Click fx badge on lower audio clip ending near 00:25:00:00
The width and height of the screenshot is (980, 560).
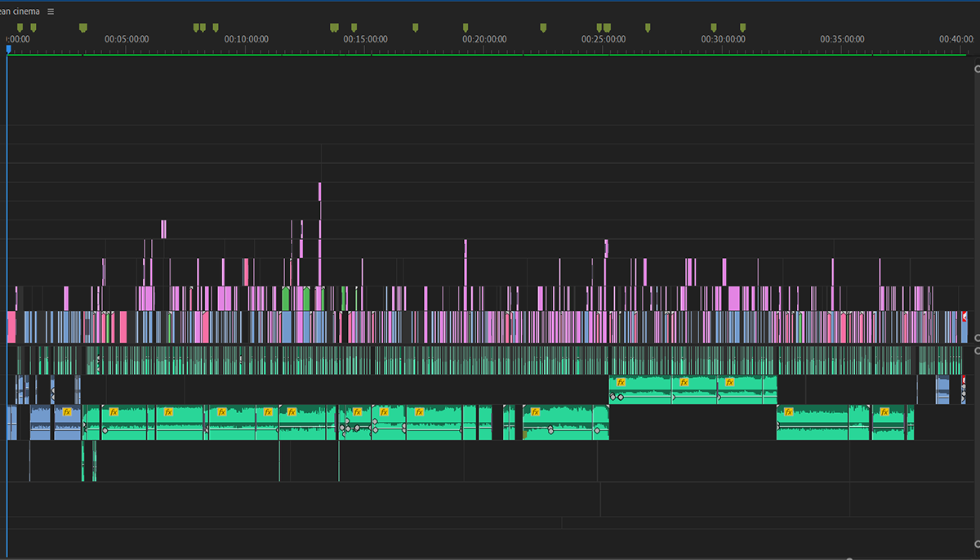click(535, 412)
